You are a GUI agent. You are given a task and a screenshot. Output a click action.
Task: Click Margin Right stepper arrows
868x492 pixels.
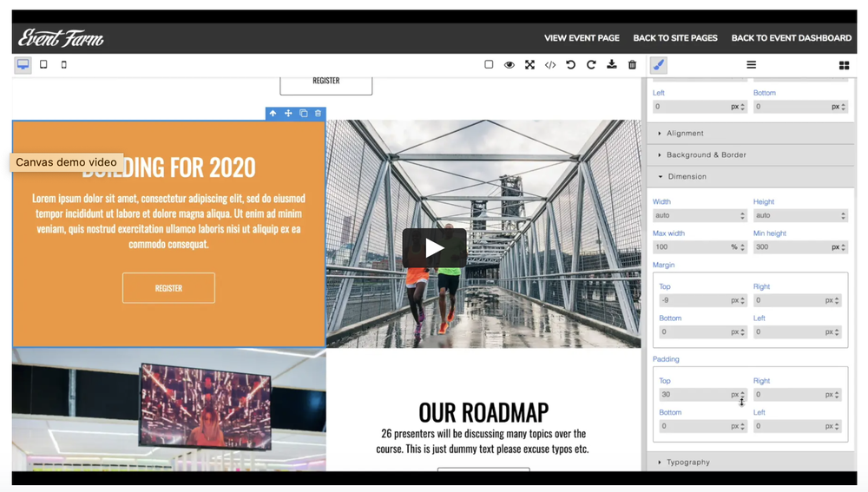point(837,300)
